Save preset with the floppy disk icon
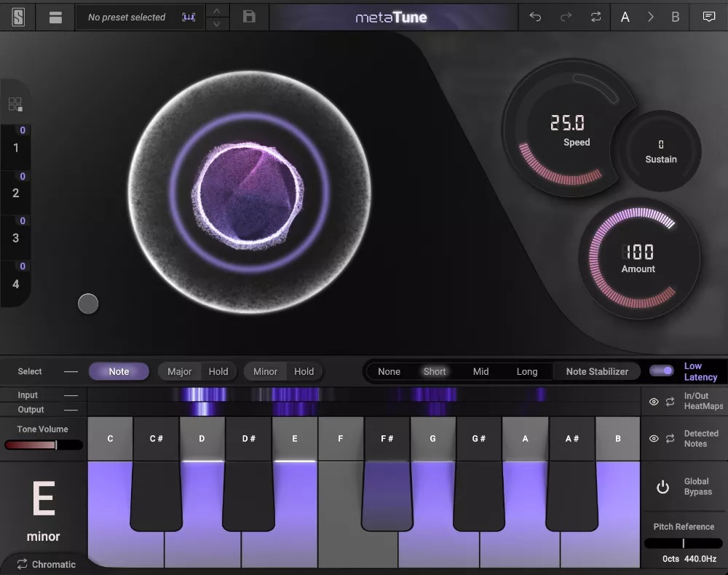Screen dimensions: 728x575 point(249,17)
